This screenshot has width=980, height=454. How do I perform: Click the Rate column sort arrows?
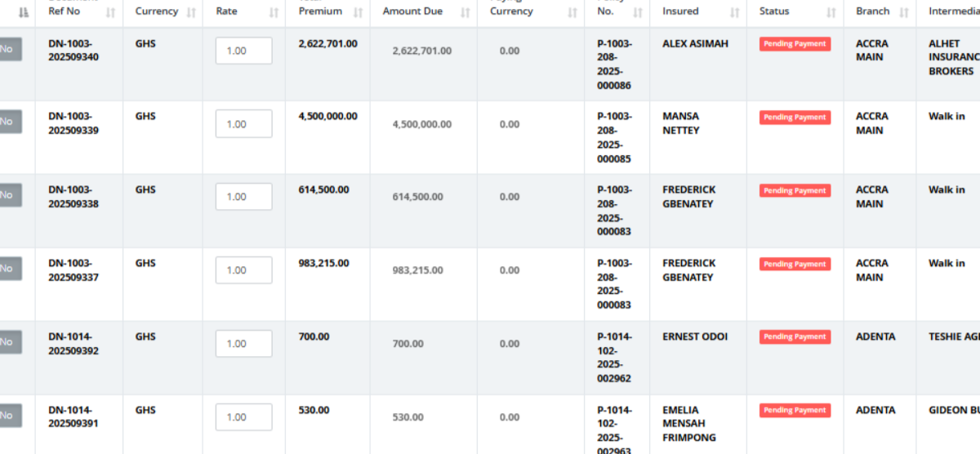click(273, 12)
